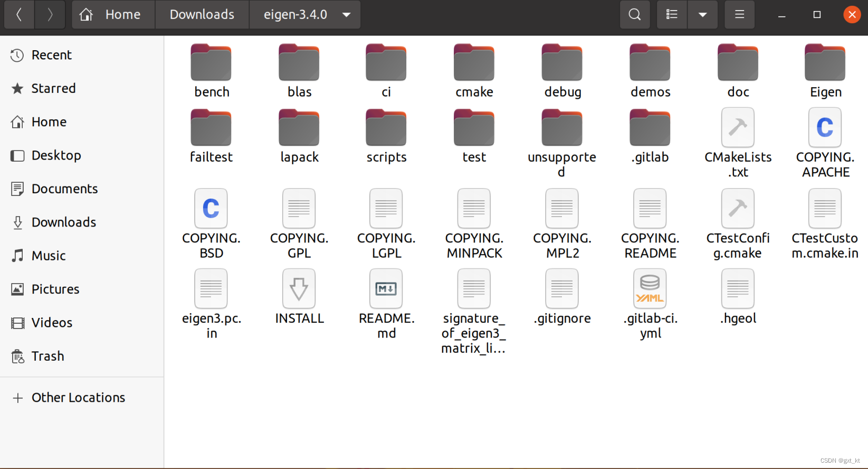Select the COPYING.MINPACK file
The image size is (868, 469).
click(474, 224)
